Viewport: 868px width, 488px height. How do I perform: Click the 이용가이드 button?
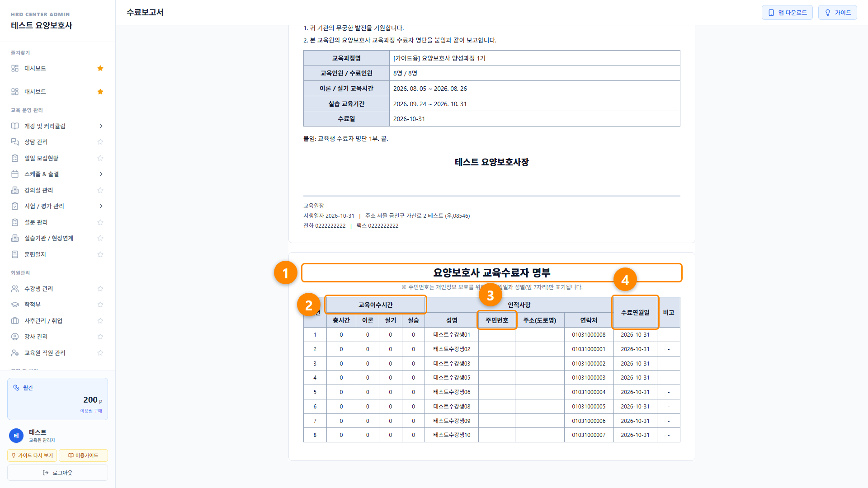point(83,455)
